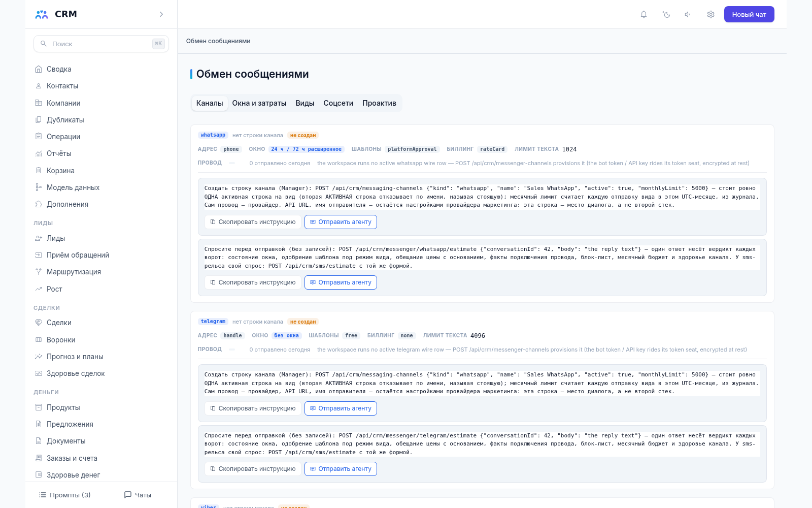The width and height of the screenshot is (812, 508).
Task: Copy whatsapp channel creation instruction
Action: [x=253, y=222]
